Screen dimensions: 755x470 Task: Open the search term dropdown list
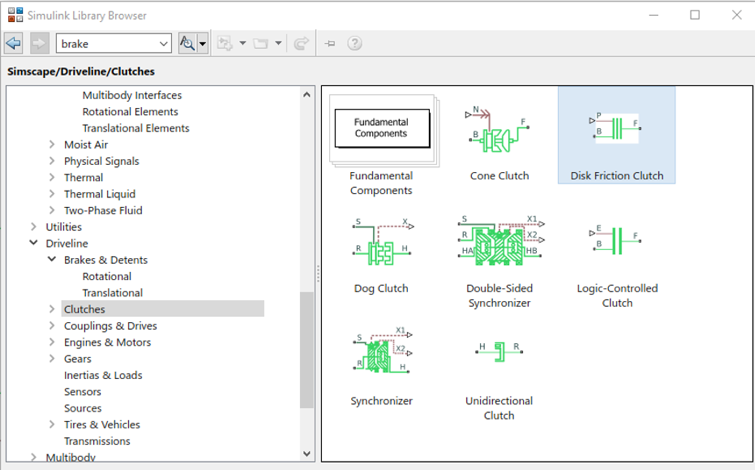tap(164, 44)
